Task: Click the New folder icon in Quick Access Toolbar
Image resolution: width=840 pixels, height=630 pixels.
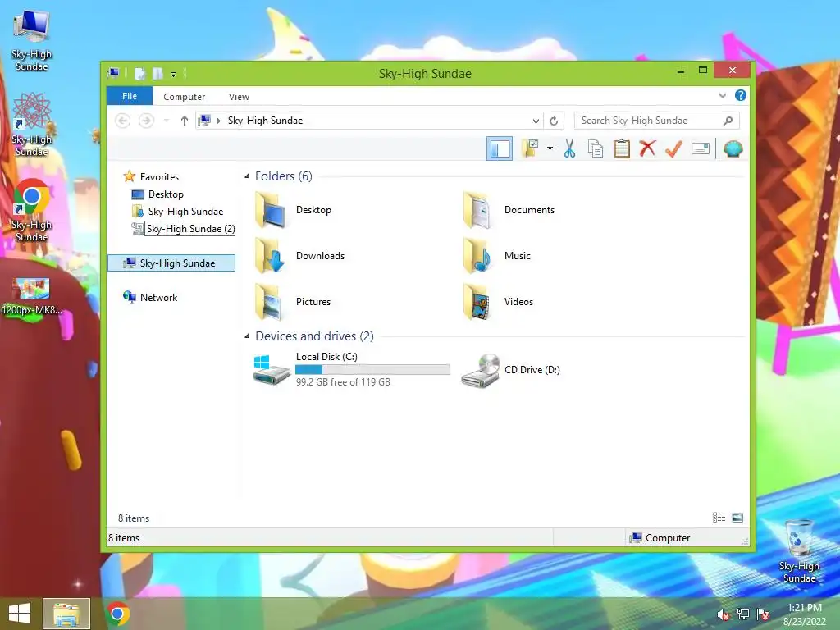Action: click(x=157, y=73)
